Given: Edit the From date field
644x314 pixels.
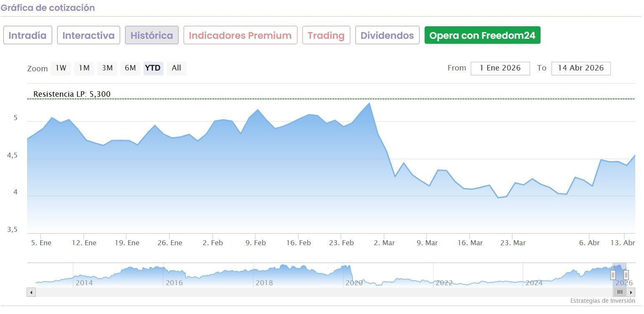Looking at the screenshot, I should pyautogui.click(x=500, y=68).
